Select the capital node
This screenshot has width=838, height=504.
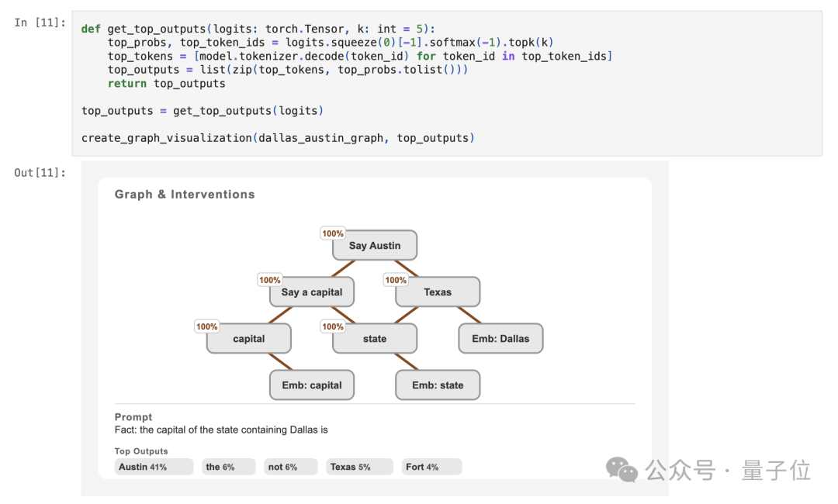pos(248,339)
